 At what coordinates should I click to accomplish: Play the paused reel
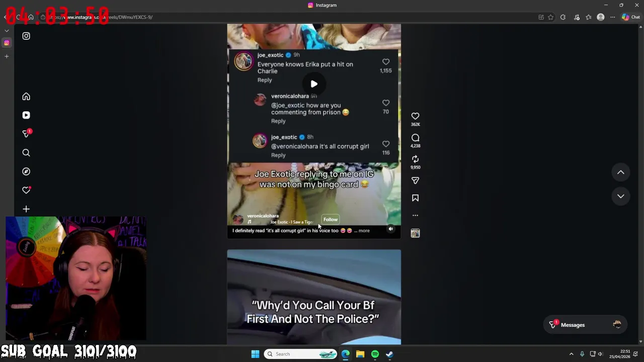pos(314,84)
